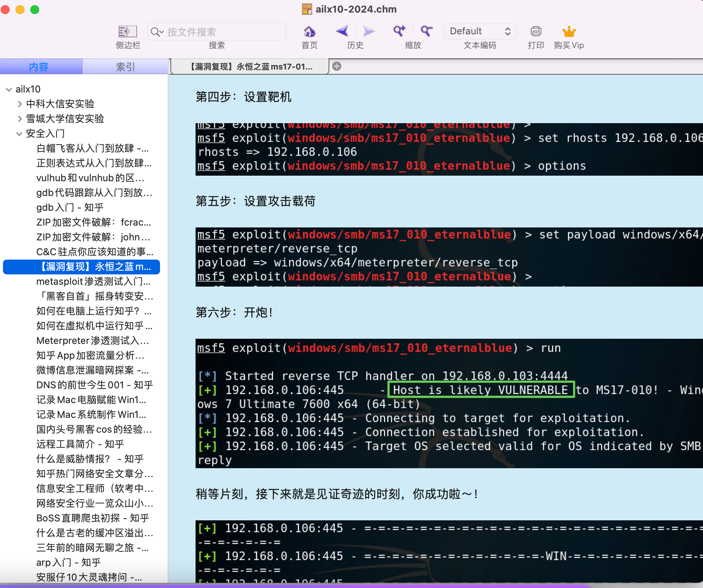Open a new tab with the plus button
703x588 pixels.
click(x=336, y=67)
